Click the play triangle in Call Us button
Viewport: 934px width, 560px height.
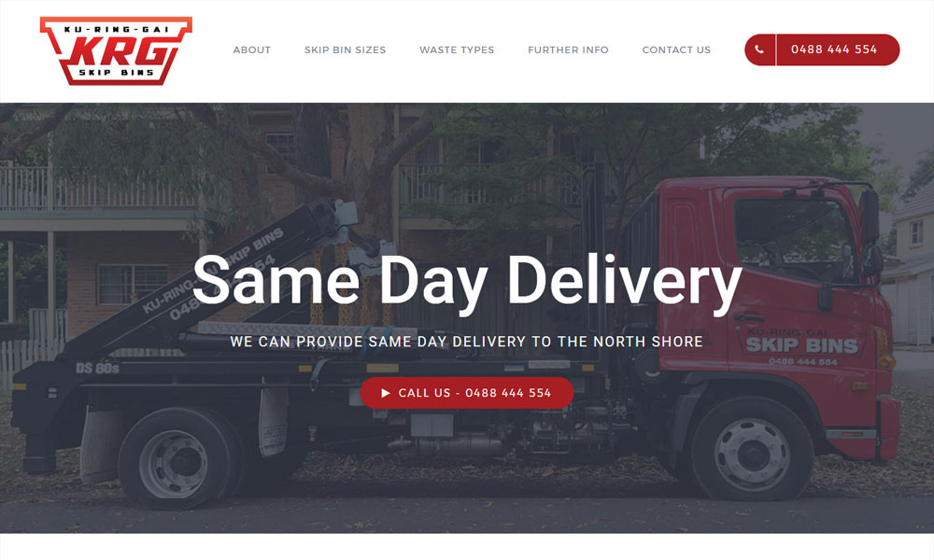[x=386, y=393]
